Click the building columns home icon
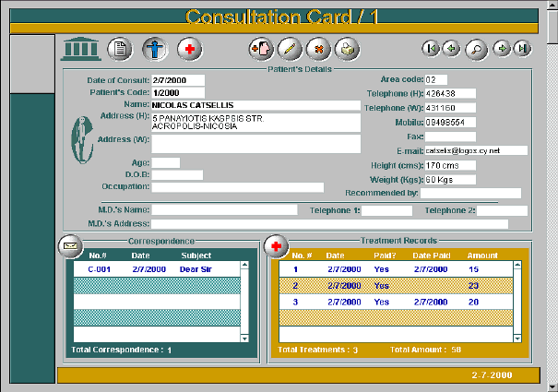The height and width of the screenshot is (392, 558). pyautogui.click(x=81, y=49)
